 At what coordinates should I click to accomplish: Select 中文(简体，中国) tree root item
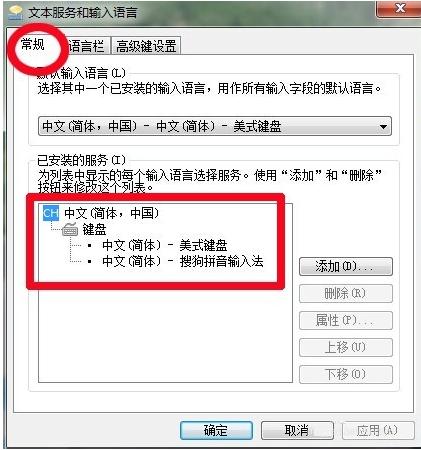tap(112, 213)
